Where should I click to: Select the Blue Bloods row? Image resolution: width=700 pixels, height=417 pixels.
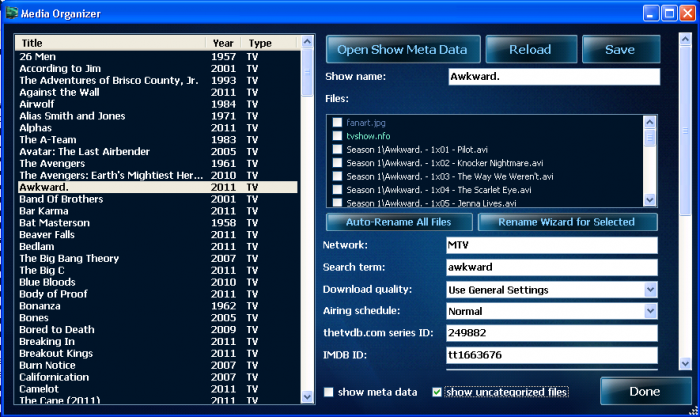point(158,282)
